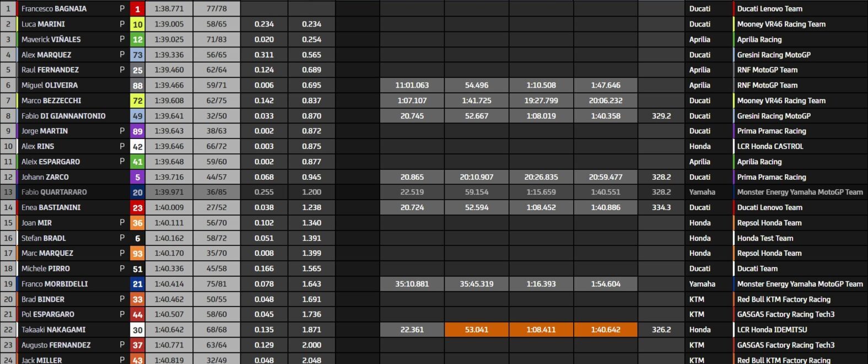This screenshot has height=364, width=868.
Task: Click Luca MARINI rider name
Action: tap(43, 24)
